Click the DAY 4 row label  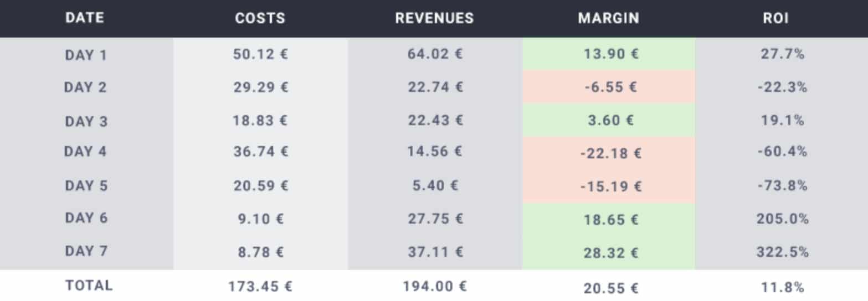click(x=85, y=152)
